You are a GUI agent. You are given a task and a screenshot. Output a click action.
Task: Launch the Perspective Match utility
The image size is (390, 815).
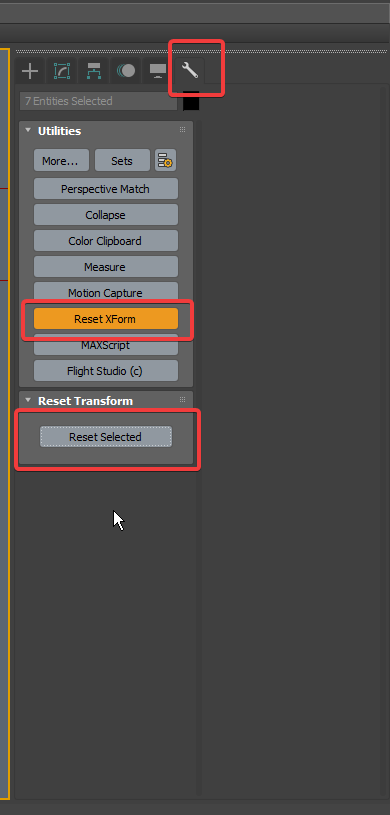[x=106, y=189]
